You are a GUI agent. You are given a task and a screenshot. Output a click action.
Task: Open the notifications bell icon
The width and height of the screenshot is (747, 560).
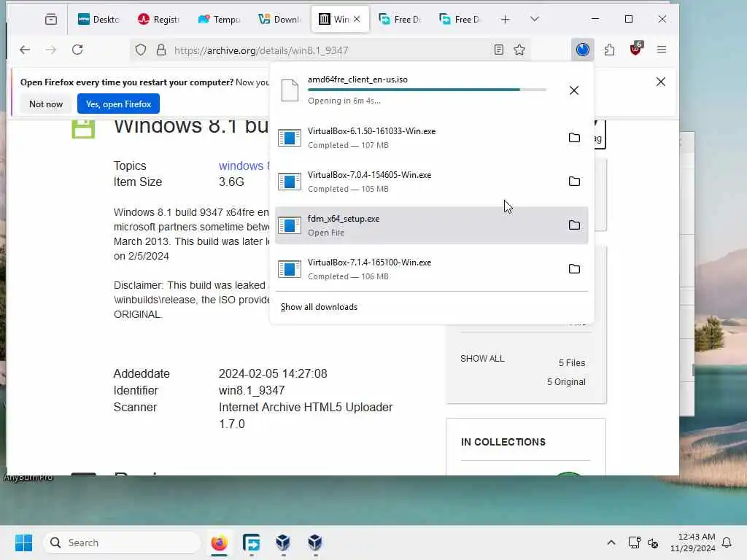(x=727, y=542)
